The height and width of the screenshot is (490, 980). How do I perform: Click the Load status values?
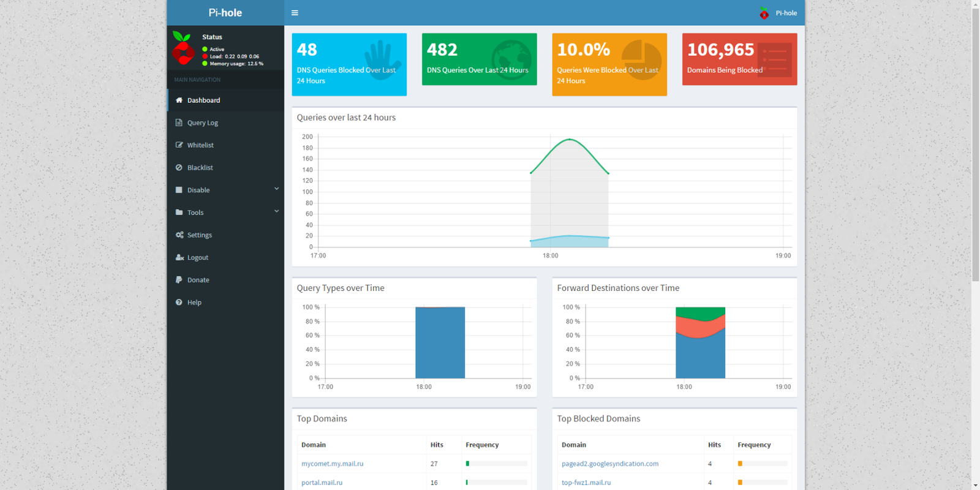pos(231,56)
